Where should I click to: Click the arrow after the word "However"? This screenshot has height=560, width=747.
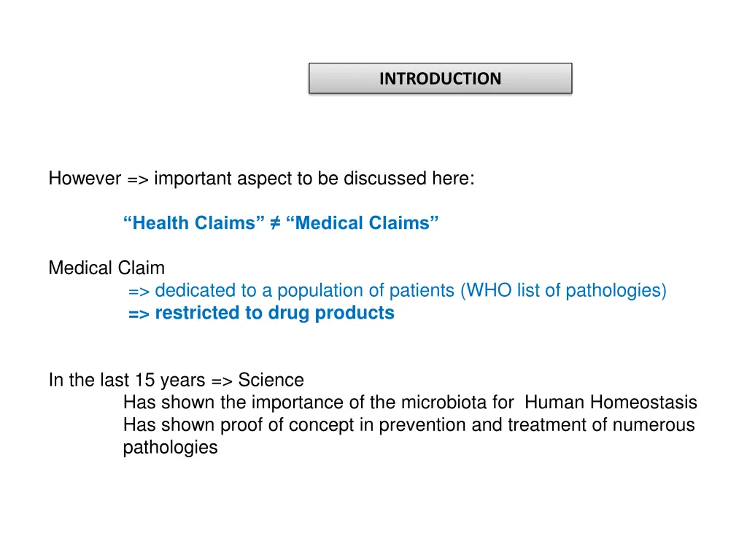tap(138, 179)
